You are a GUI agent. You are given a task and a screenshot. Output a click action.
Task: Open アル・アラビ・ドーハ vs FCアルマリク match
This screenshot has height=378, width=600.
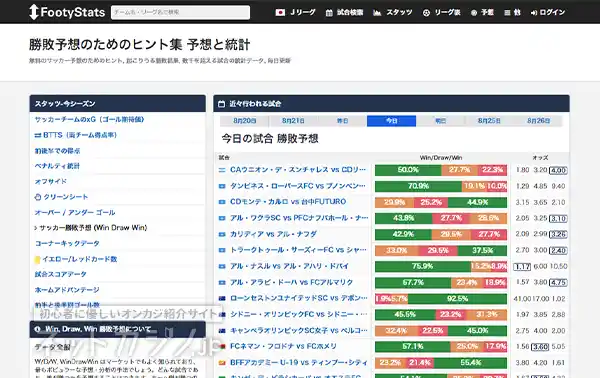click(x=291, y=282)
